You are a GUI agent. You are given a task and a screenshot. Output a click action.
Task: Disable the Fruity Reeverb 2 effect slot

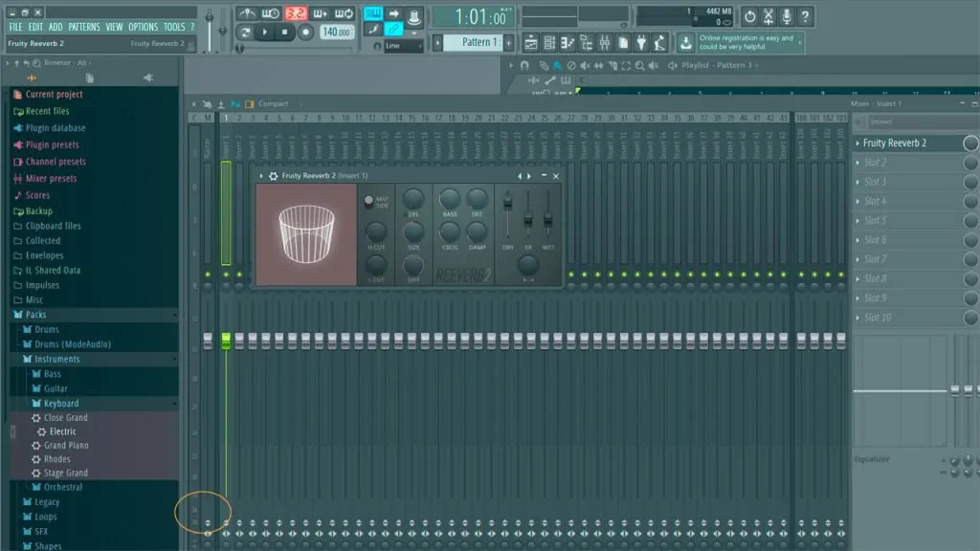tap(970, 143)
